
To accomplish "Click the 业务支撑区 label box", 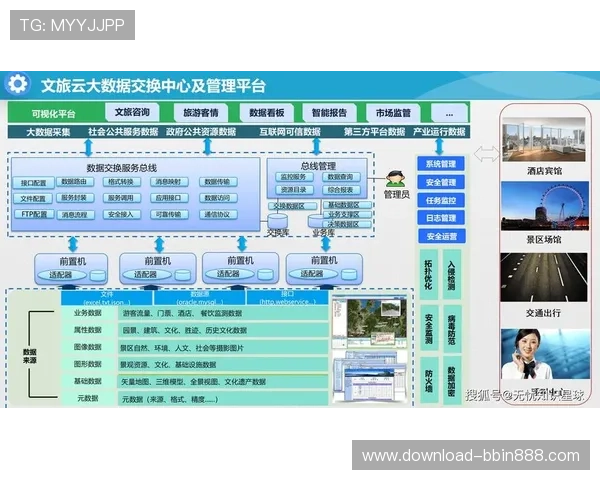I will [347, 214].
